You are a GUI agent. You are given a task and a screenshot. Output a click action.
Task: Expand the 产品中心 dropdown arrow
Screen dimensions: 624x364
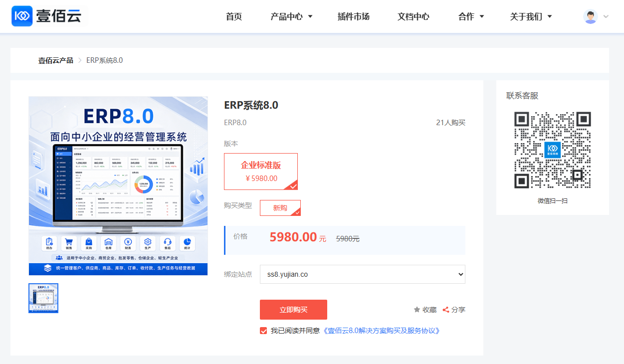(x=310, y=16)
